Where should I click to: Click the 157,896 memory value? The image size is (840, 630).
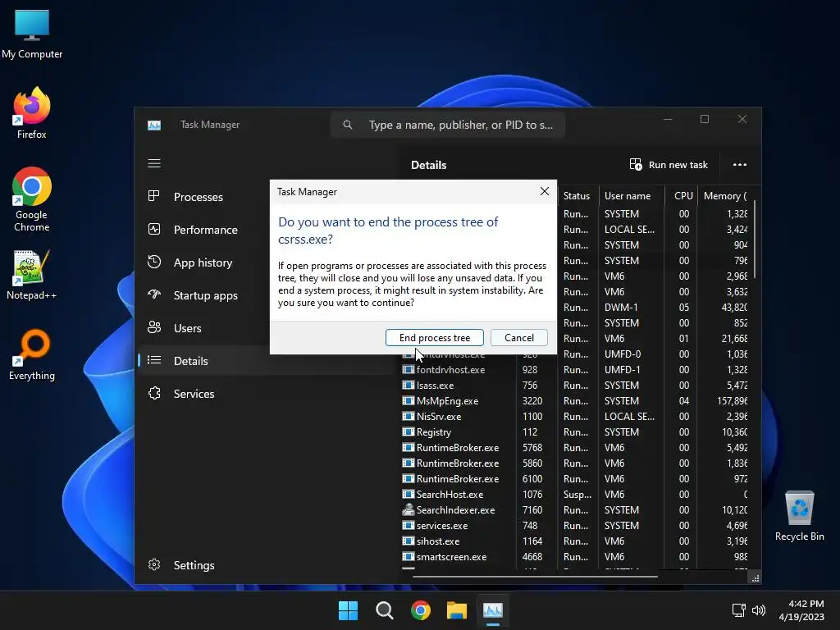732,400
